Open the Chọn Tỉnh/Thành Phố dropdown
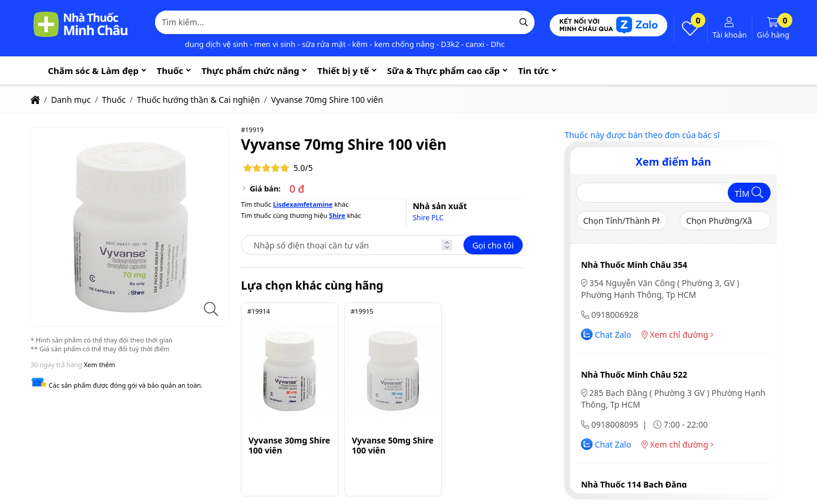 click(x=621, y=221)
